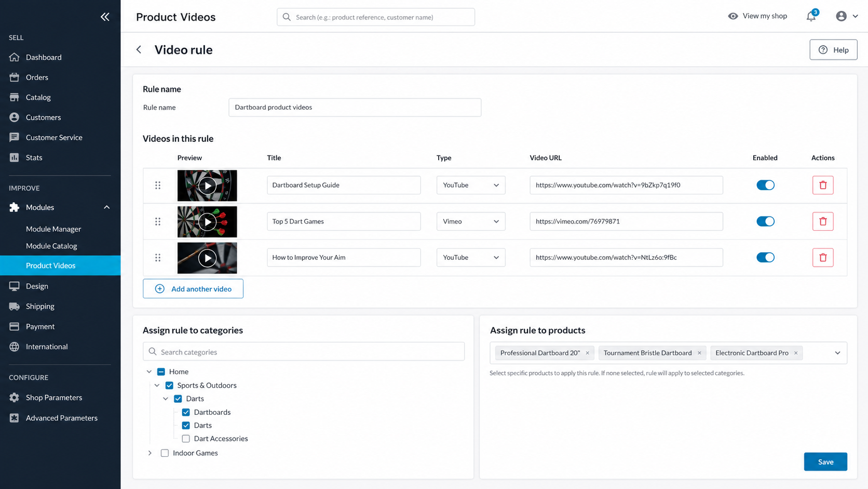Disable the How to Improve Your Aim toggle
Image resolution: width=868 pixels, height=489 pixels.
pos(765,257)
